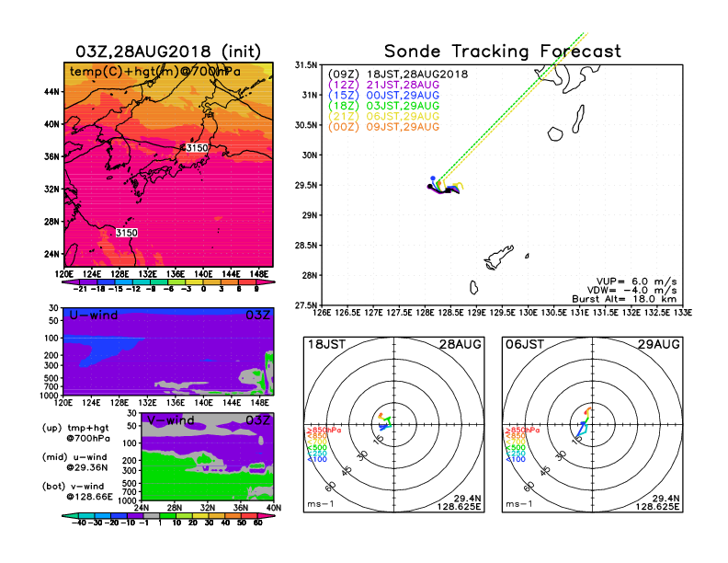This screenshot has width=728, height=563.
Task: Click the '(mid) u-wind @29.36N' caption
Action: coord(75,462)
